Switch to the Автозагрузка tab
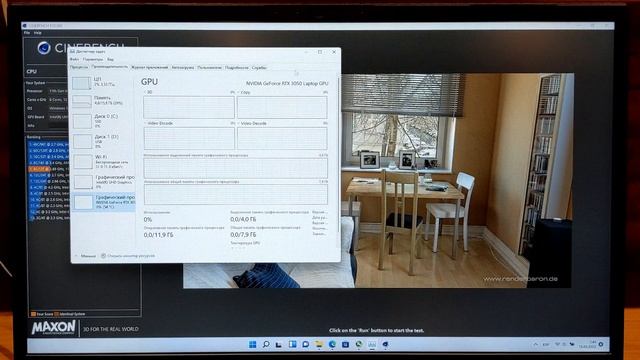The height and width of the screenshot is (360, 640). tap(182, 67)
